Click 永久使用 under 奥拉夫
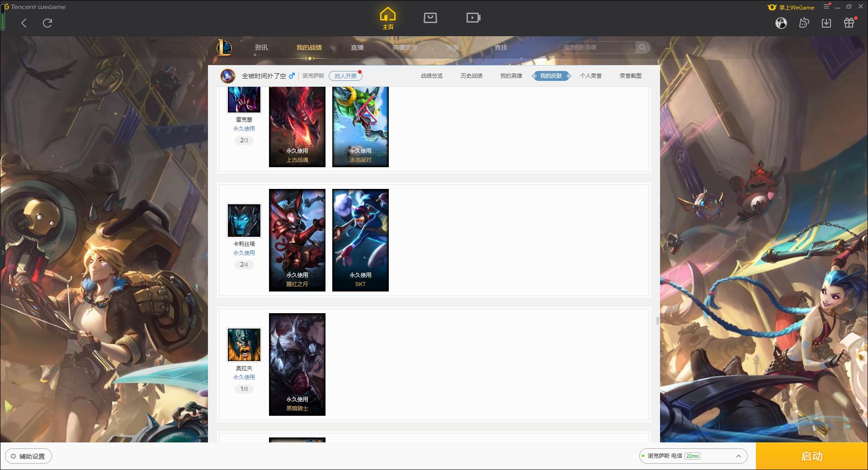 coord(244,377)
